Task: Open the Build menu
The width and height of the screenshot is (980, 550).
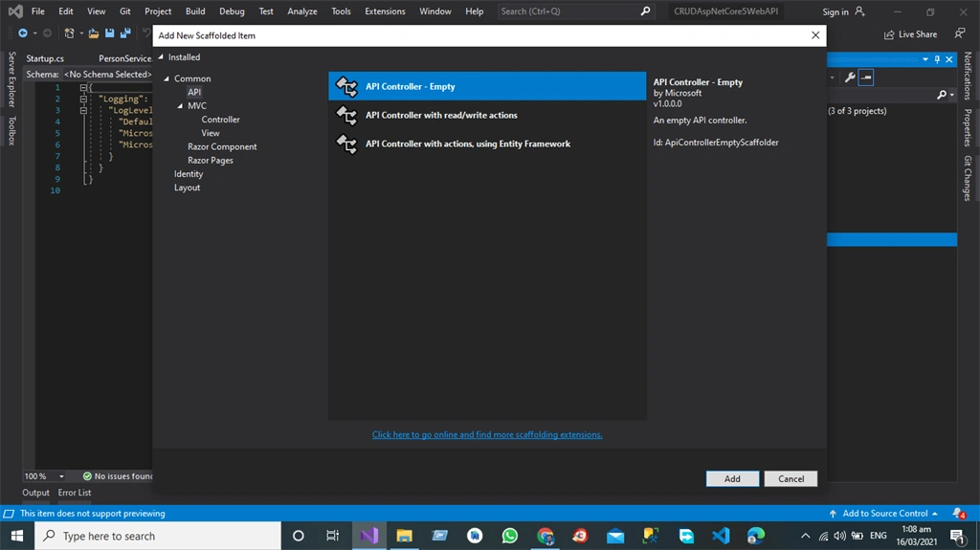Action: (x=195, y=11)
